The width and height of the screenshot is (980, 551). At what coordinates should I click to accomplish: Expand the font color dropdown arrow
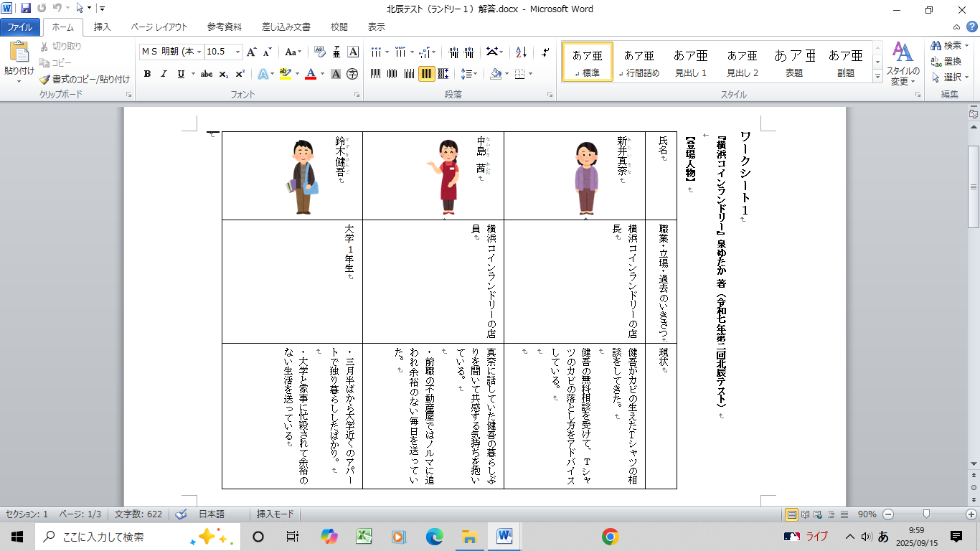[322, 74]
